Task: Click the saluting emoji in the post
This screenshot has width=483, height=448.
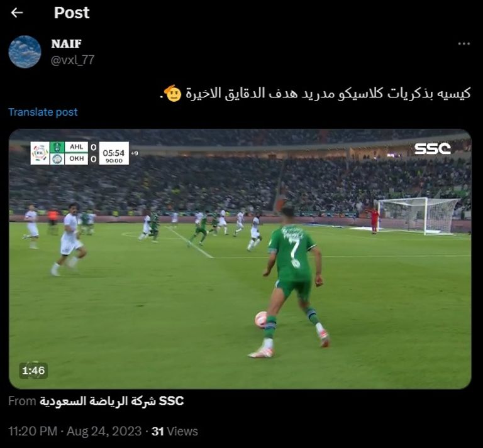Action: tap(173, 93)
